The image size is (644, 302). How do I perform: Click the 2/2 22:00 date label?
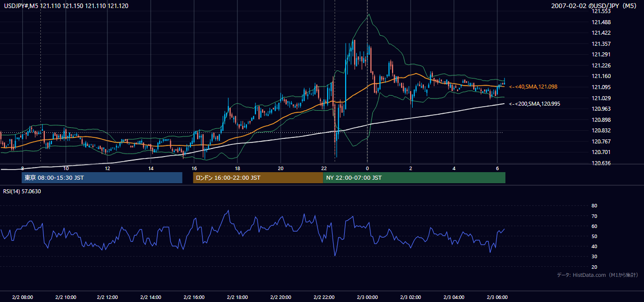(x=325, y=297)
